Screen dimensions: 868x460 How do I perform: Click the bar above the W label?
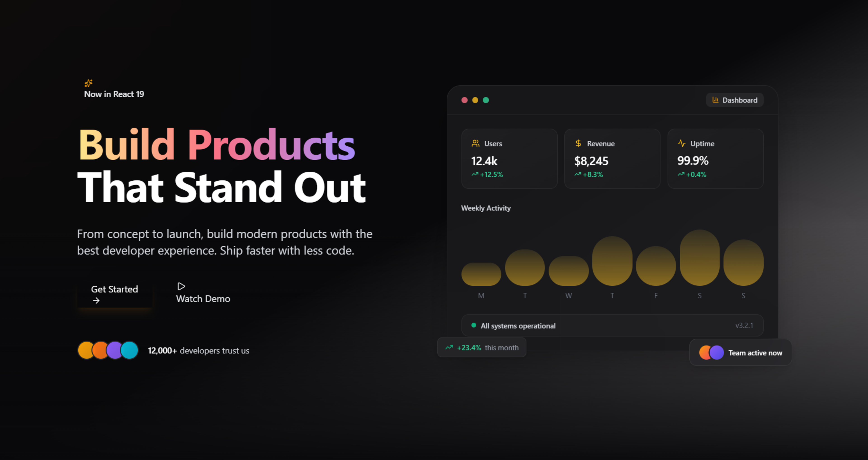pos(568,271)
